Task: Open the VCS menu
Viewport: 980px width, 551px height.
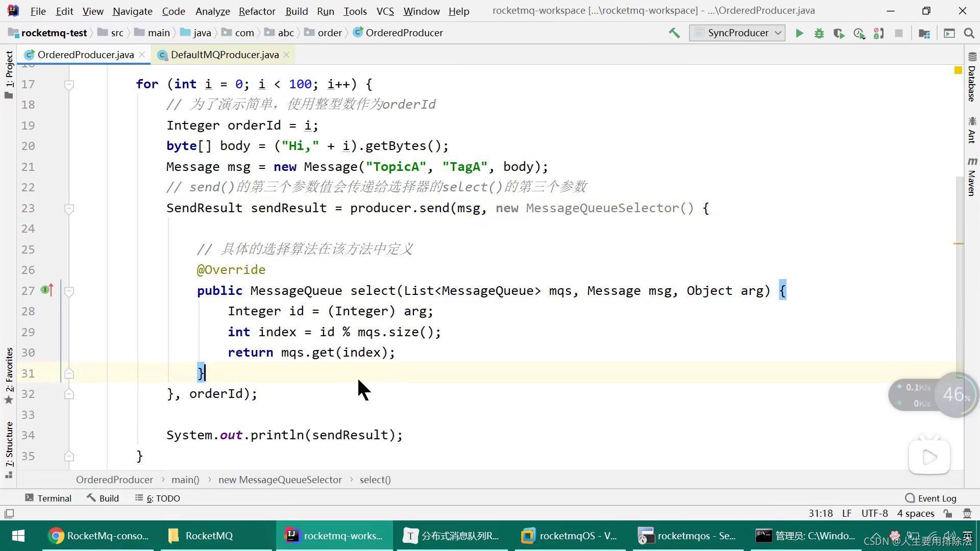Action: [385, 11]
